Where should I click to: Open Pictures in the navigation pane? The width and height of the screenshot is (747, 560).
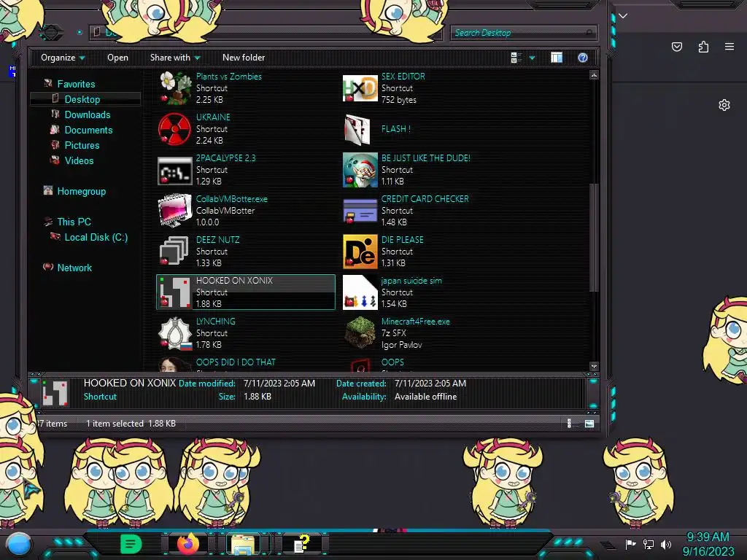click(82, 145)
